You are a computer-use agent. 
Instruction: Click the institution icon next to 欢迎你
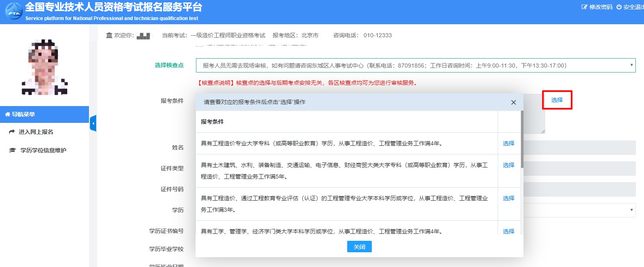tap(109, 36)
